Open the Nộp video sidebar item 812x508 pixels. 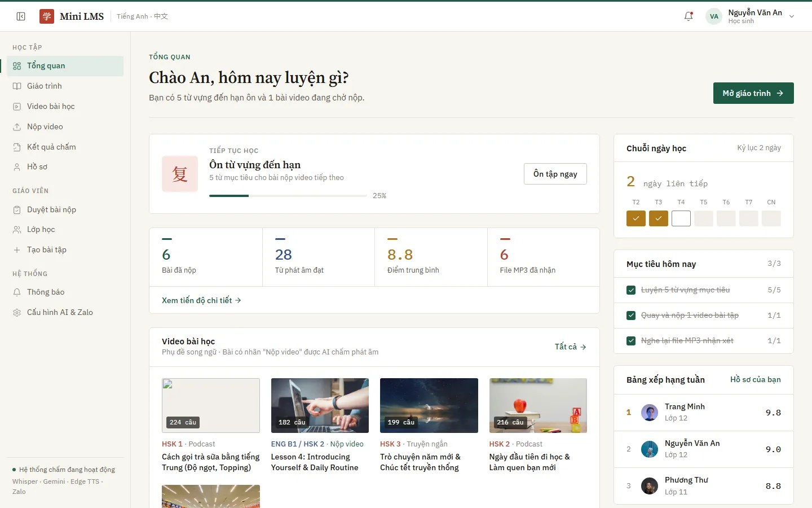(65, 127)
